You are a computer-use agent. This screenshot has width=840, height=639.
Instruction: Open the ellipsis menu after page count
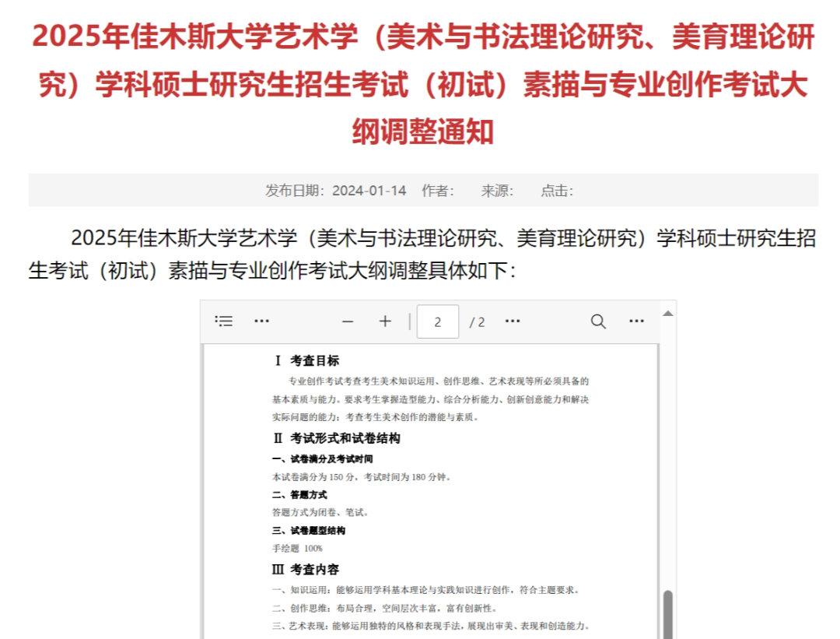pos(513,321)
